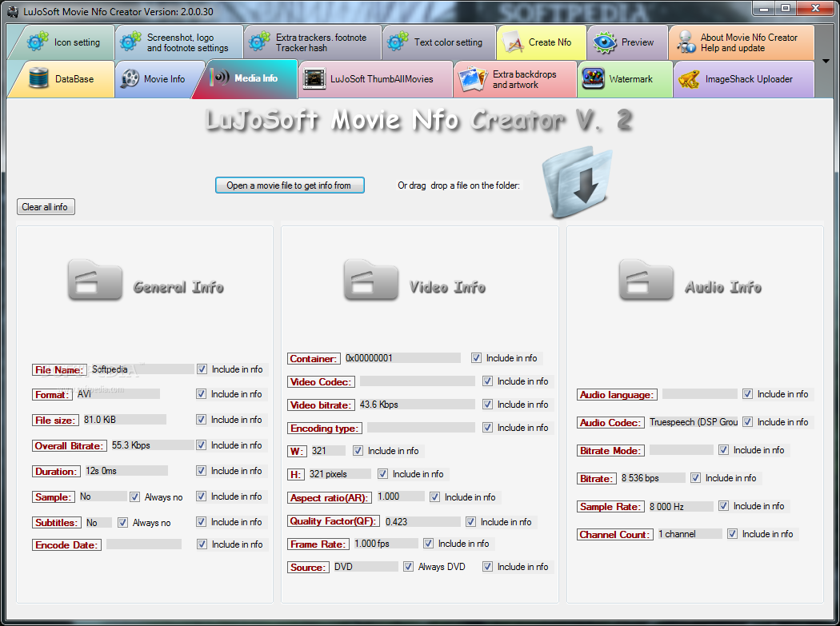Viewport: 840px width, 626px height.
Task: Open the Movie Info tab
Action: click(x=155, y=79)
